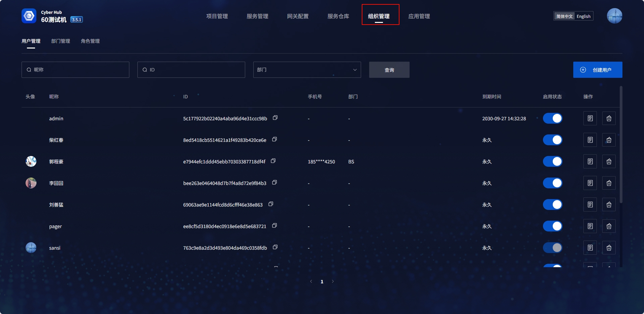Open details icon for user sansi
This screenshot has height=314, width=644.
(590, 248)
